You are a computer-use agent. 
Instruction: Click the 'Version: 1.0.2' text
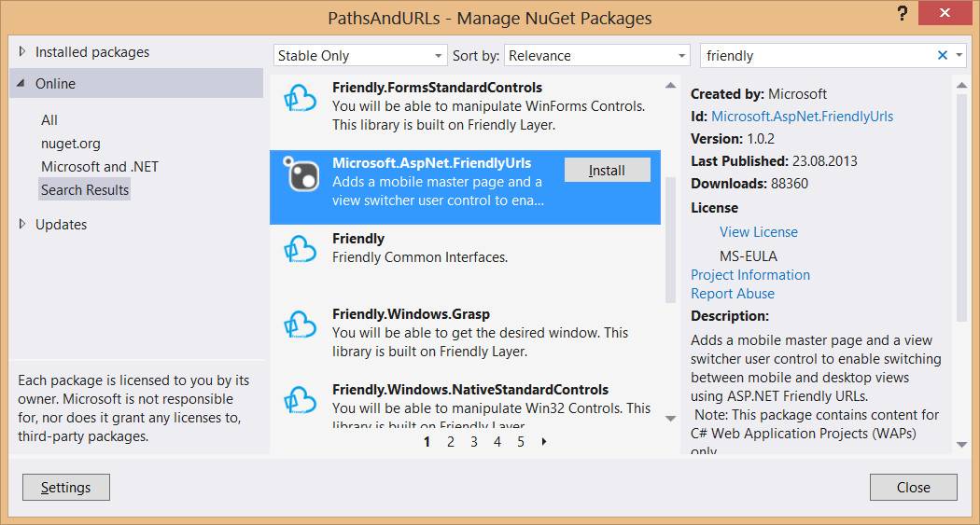(733, 139)
